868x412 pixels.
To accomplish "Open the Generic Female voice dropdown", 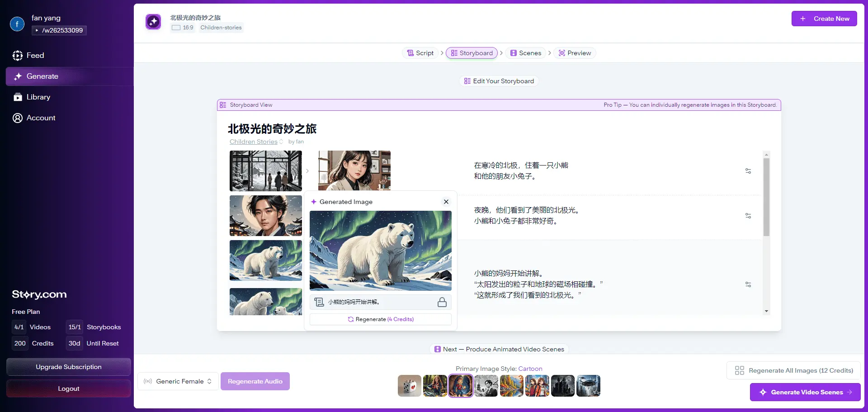I will point(178,381).
